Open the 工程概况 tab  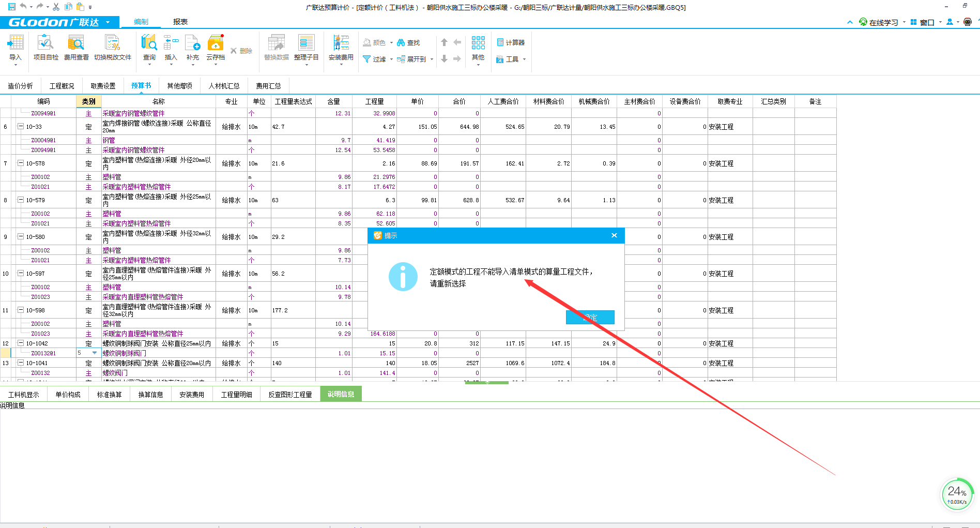pos(62,86)
